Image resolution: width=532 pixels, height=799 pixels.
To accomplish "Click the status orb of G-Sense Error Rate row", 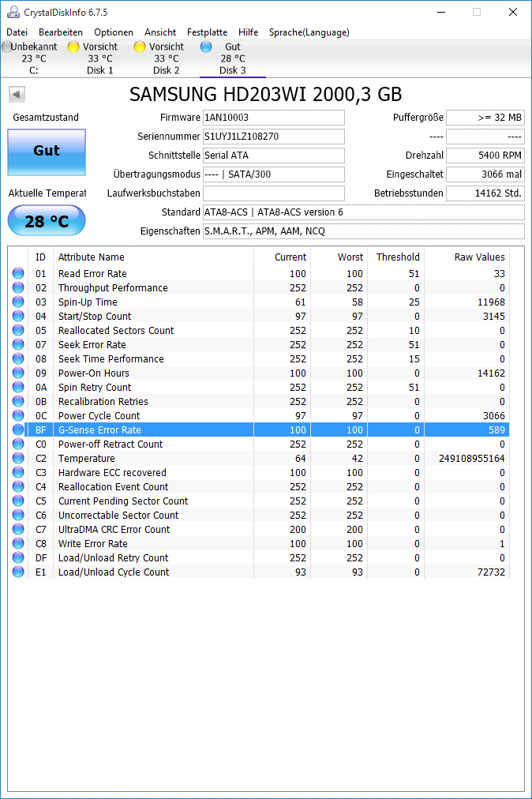I will [18, 430].
